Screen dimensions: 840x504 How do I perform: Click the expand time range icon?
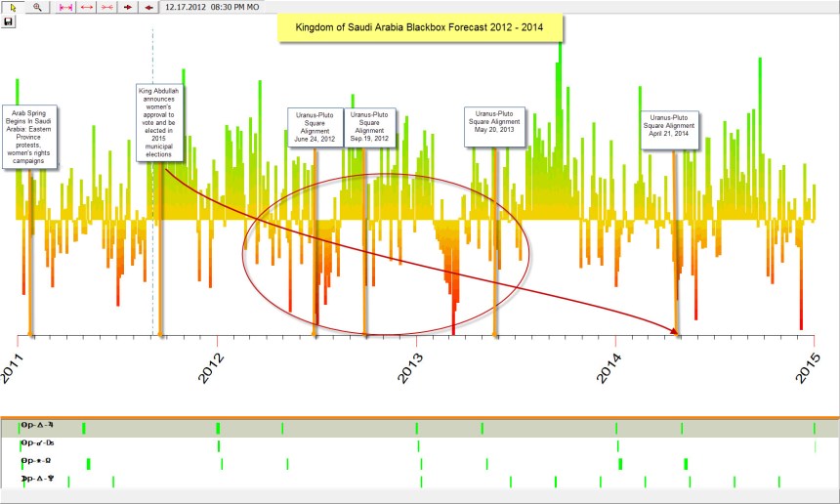coord(86,6)
